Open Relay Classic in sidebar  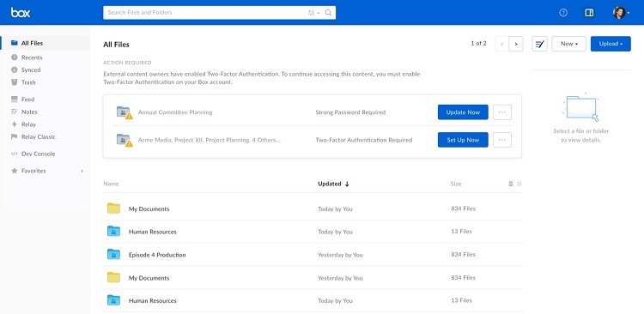38,136
